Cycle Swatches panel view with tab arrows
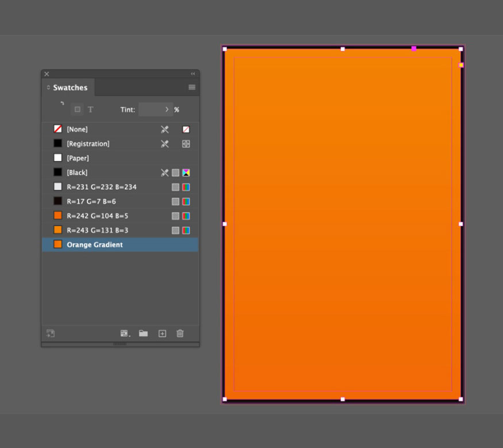The width and height of the screenshot is (503, 448). click(x=48, y=87)
